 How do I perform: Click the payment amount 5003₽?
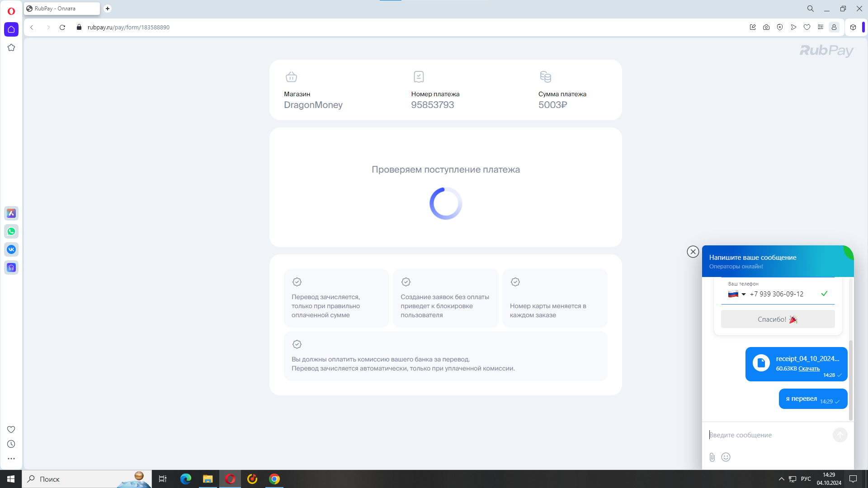pos(552,105)
